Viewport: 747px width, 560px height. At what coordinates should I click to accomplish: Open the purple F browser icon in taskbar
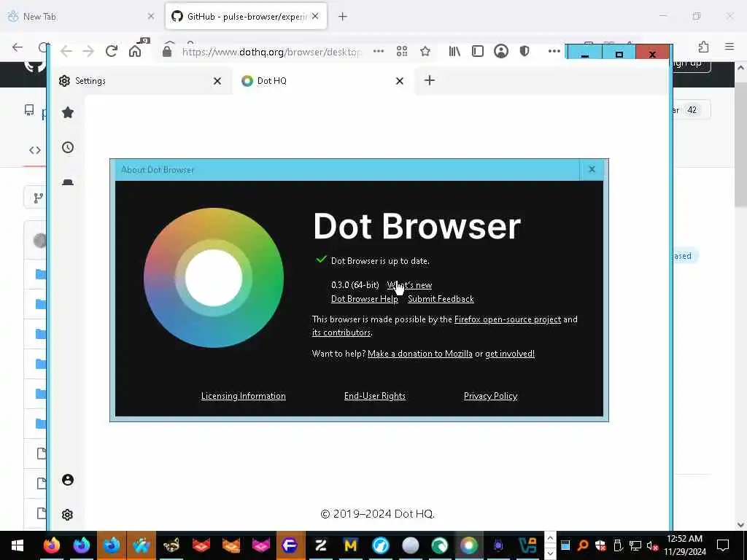(x=290, y=545)
